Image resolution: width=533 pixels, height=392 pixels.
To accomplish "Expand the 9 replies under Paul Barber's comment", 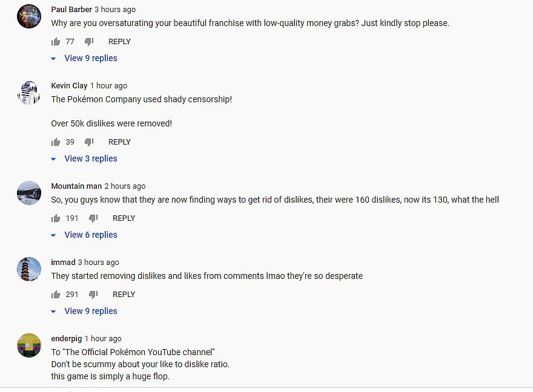I will click(x=90, y=58).
